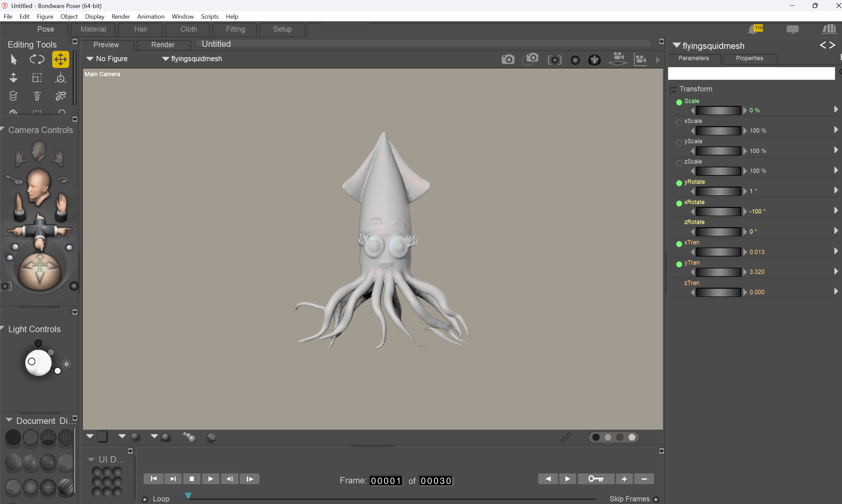This screenshot has width=842, height=504.
Task: Collapse the Light Controls panel
Action: click(x=2, y=327)
